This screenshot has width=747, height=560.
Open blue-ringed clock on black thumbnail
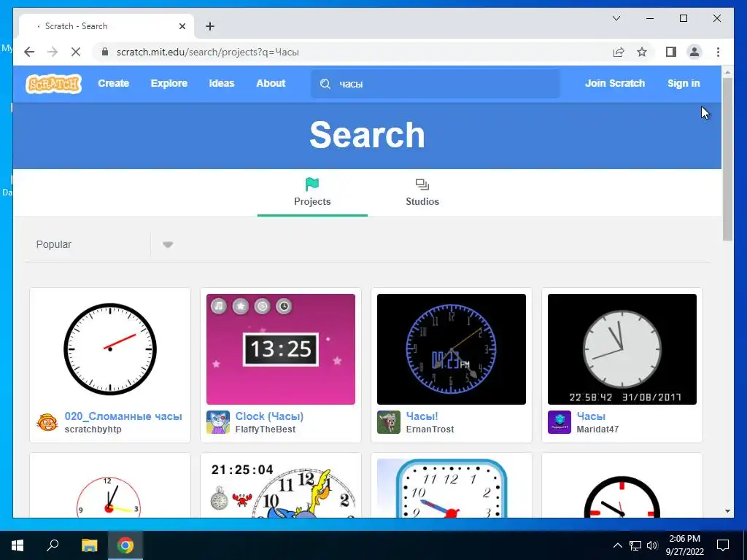coord(451,349)
